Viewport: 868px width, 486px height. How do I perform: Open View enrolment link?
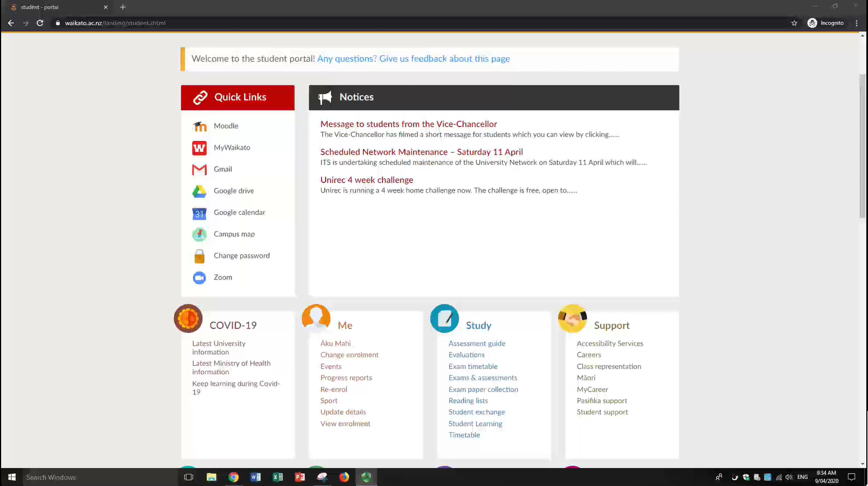click(345, 424)
